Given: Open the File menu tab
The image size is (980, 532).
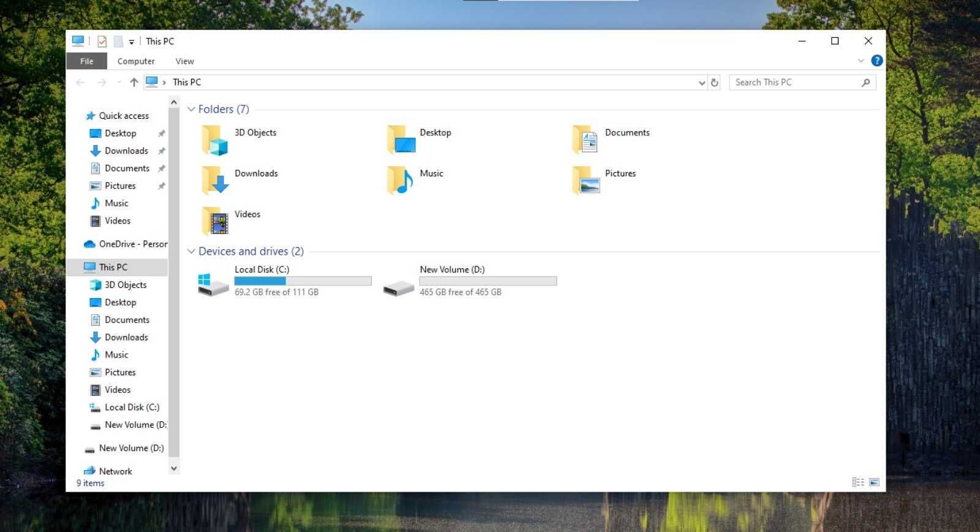Looking at the screenshot, I should coord(86,61).
